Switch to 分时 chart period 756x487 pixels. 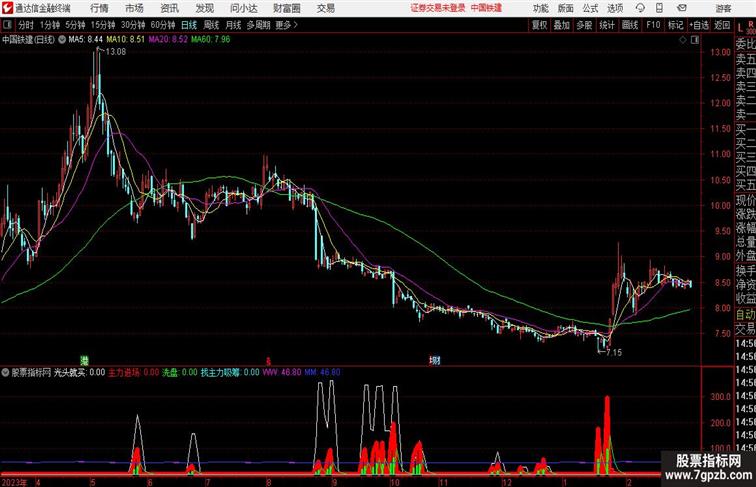point(26,25)
